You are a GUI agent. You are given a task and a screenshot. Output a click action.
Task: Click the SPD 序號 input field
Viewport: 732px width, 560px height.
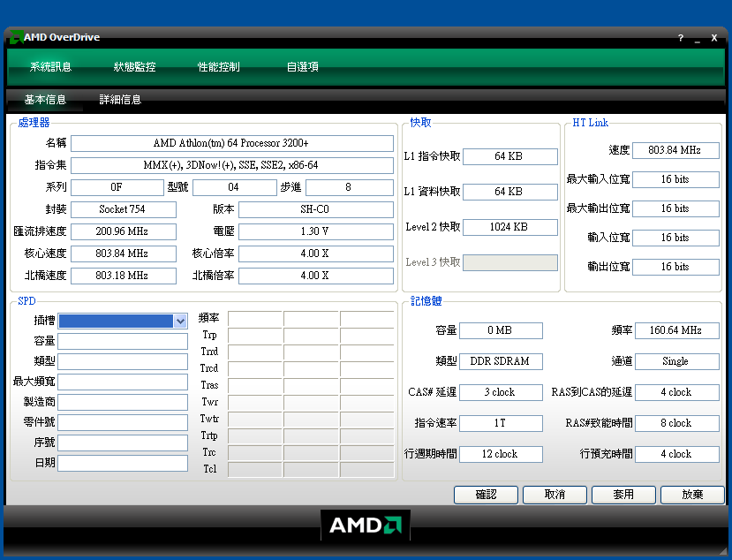123,443
